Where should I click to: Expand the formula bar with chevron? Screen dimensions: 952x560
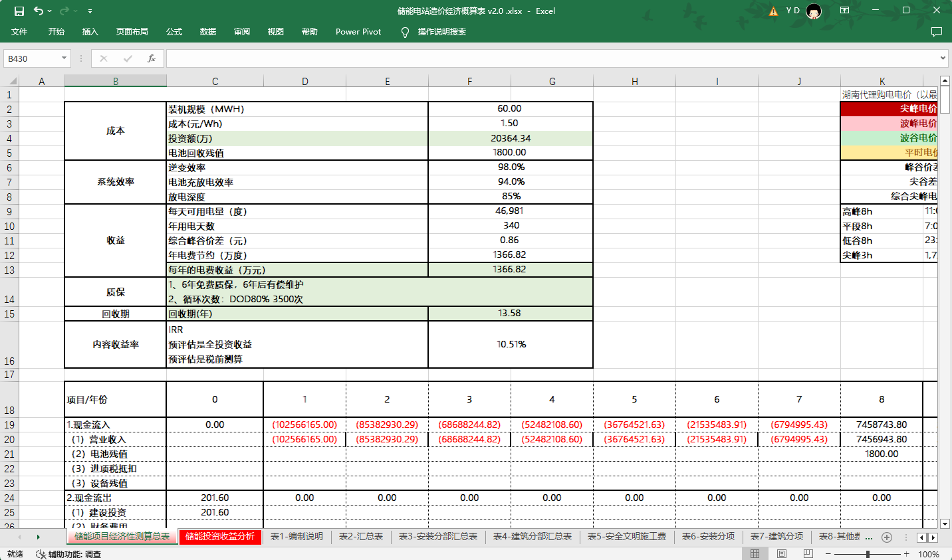coord(943,58)
